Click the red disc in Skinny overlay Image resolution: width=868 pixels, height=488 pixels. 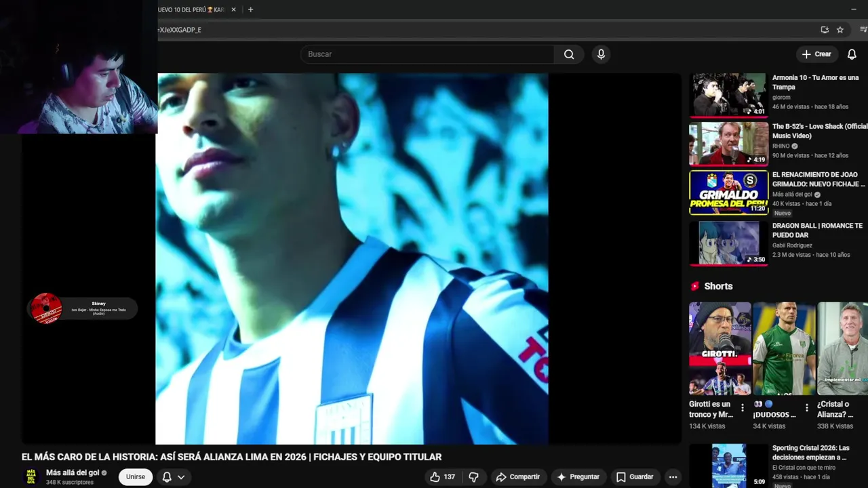pos(46,308)
